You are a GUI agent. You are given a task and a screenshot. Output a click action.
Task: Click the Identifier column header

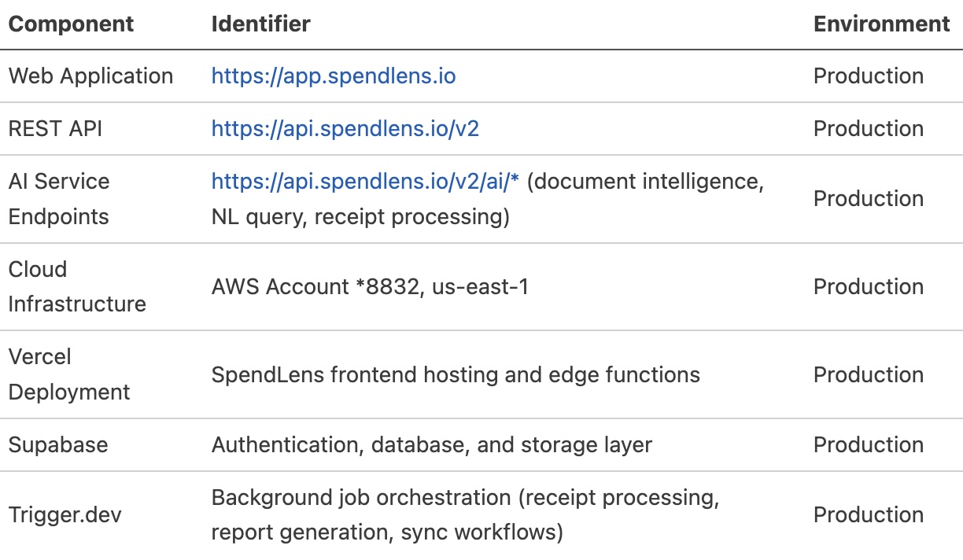(x=260, y=24)
